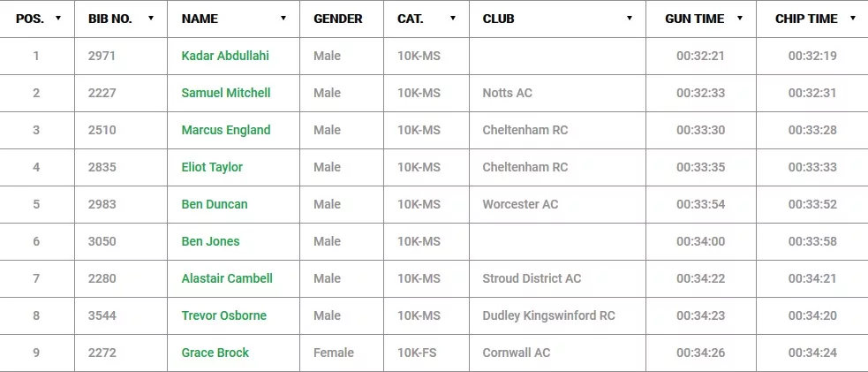View Eliot Taylor's result details
This screenshot has width=868, height=372.
[x=212, y=167]
